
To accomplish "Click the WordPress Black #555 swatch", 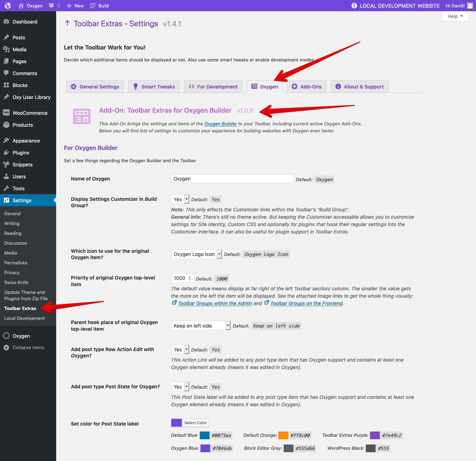I will click(371, 448).
